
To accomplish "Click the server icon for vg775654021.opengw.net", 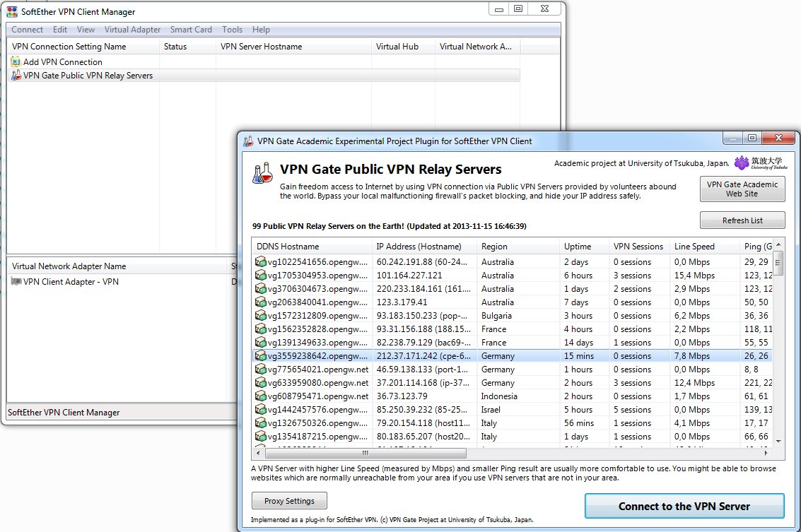I will [261, 369].
